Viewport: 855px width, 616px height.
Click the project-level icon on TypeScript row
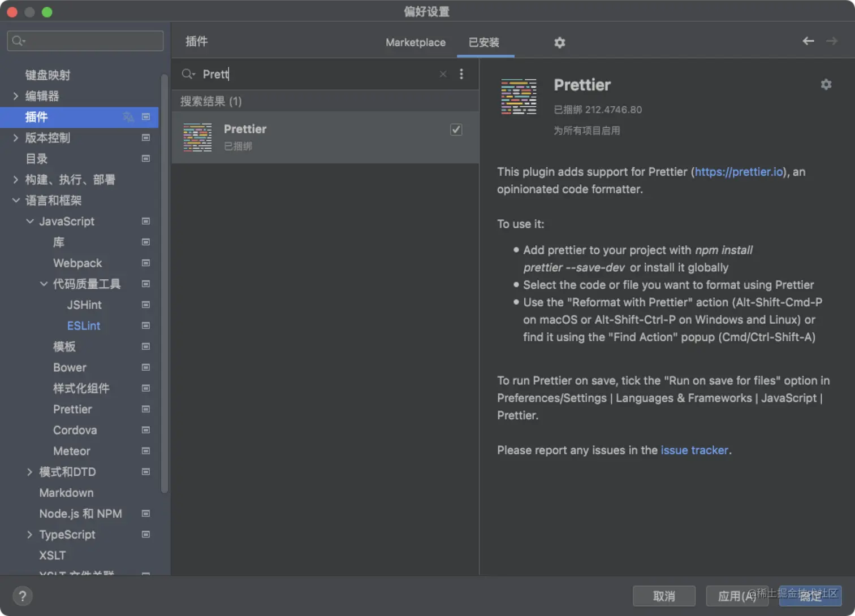(146, 534)
